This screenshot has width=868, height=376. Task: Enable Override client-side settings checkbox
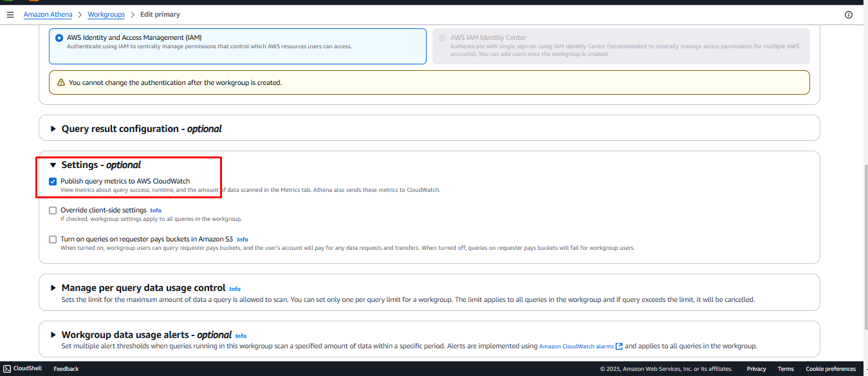point(53,211)
